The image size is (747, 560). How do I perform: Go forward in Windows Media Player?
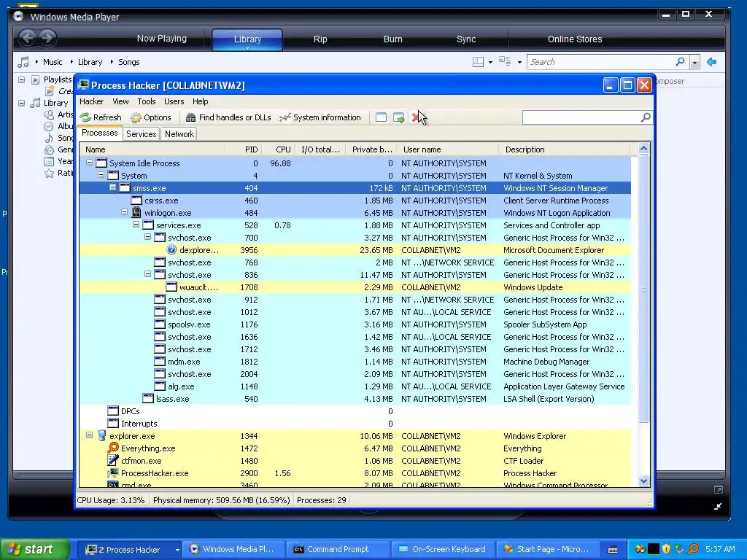(x=47, y=38)
